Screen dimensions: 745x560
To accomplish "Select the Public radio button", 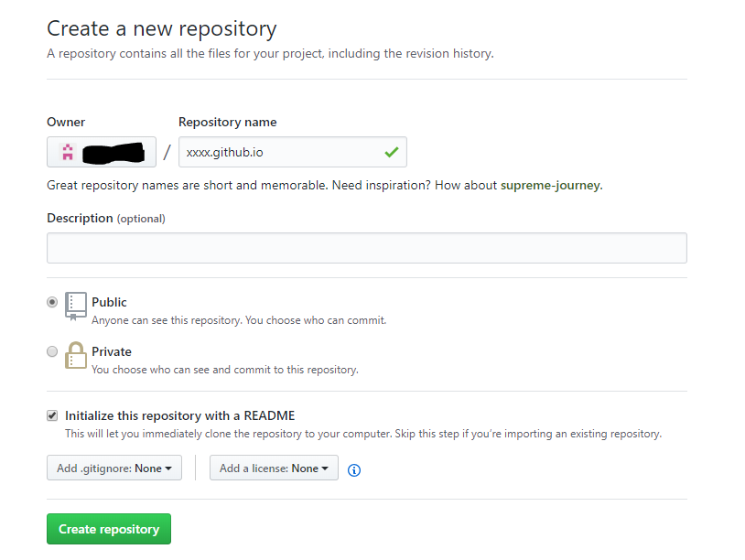I will point(52,302).
